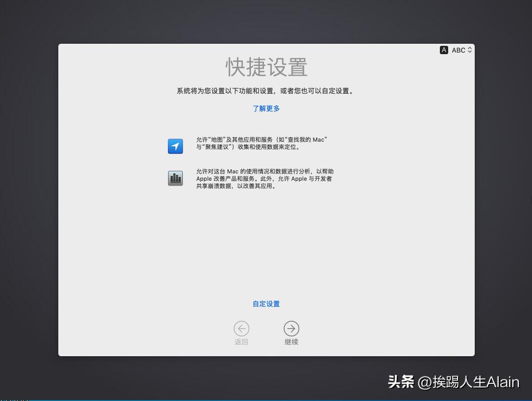532x401 pixels.
Task: Select the ABC label in the corner
Action: (458, 50)
